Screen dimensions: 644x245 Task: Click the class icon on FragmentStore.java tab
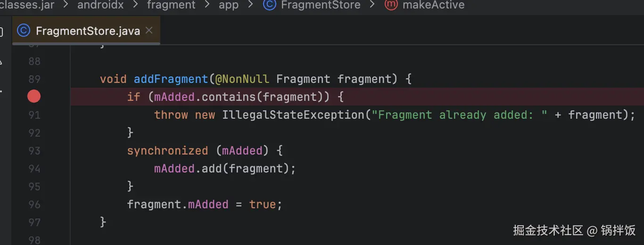click(x=24, y=31)
